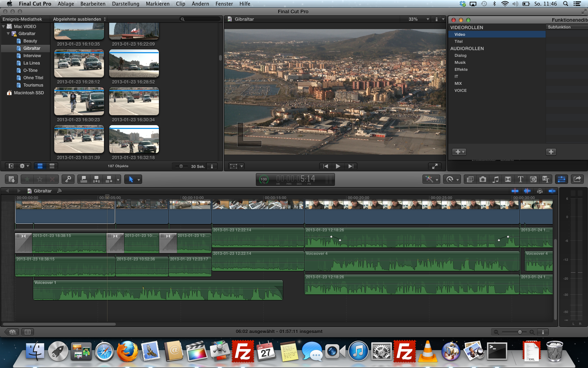Select the Tourismus event in library
588x368 pixels.
click(33, 85)
